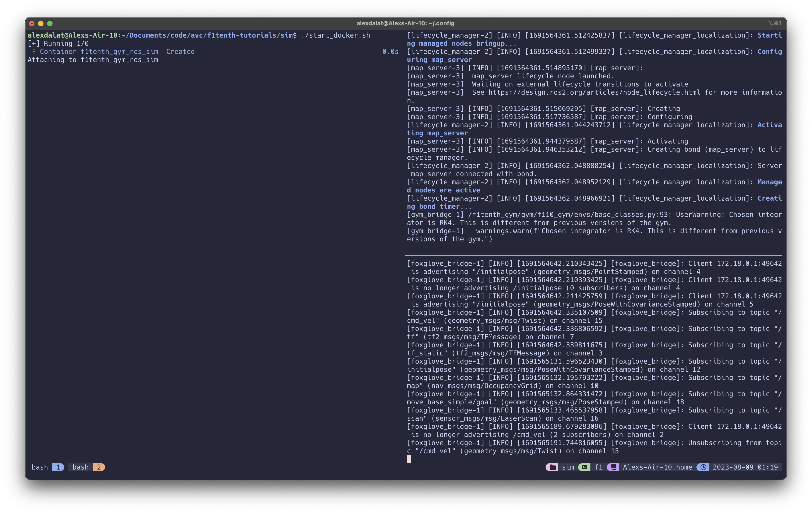The height and width of the screenshot is (513, 812).
Task: Click 'map_server lifecycle node launched.' line
Action: [x=510, y=76]
